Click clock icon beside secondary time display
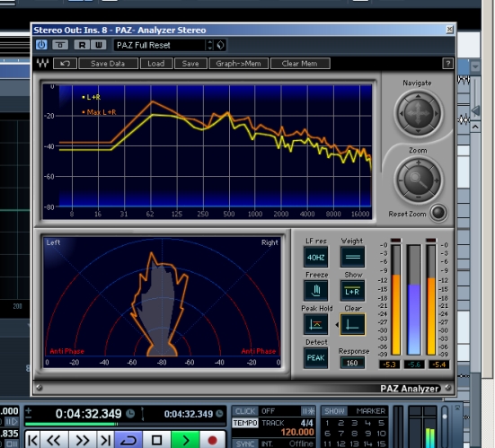495x448 pixels. pos(219,414)
